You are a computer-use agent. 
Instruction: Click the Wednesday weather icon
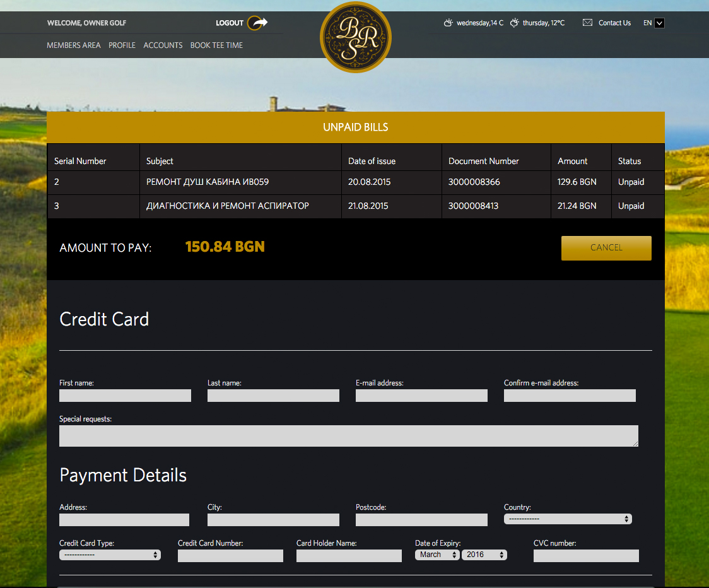click(448, 23)
